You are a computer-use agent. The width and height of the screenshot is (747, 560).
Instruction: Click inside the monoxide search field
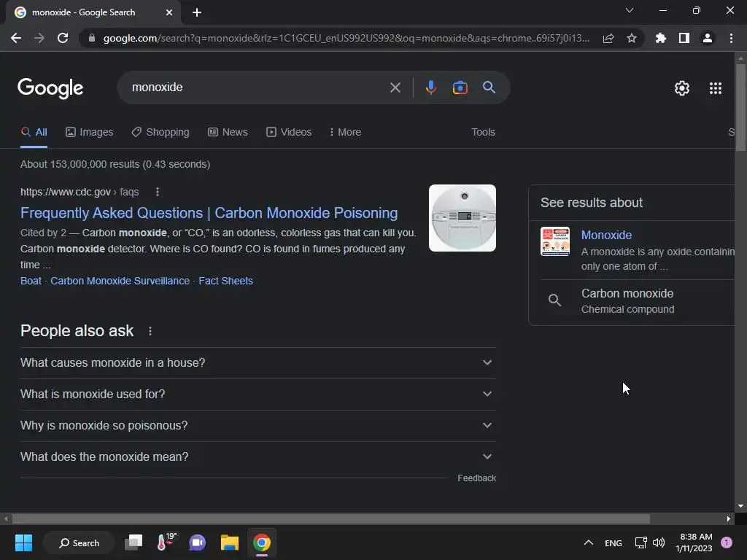click(258, 87)
